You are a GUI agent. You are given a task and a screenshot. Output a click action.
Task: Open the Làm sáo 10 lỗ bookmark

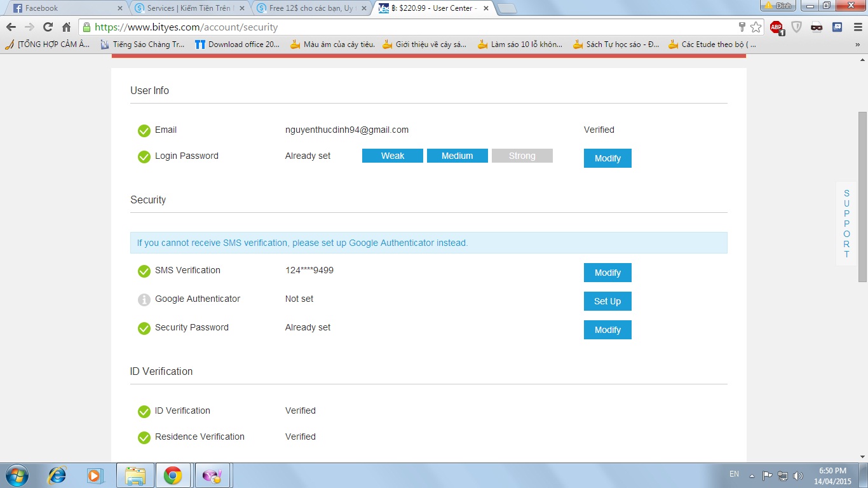(x=520, y=44)
